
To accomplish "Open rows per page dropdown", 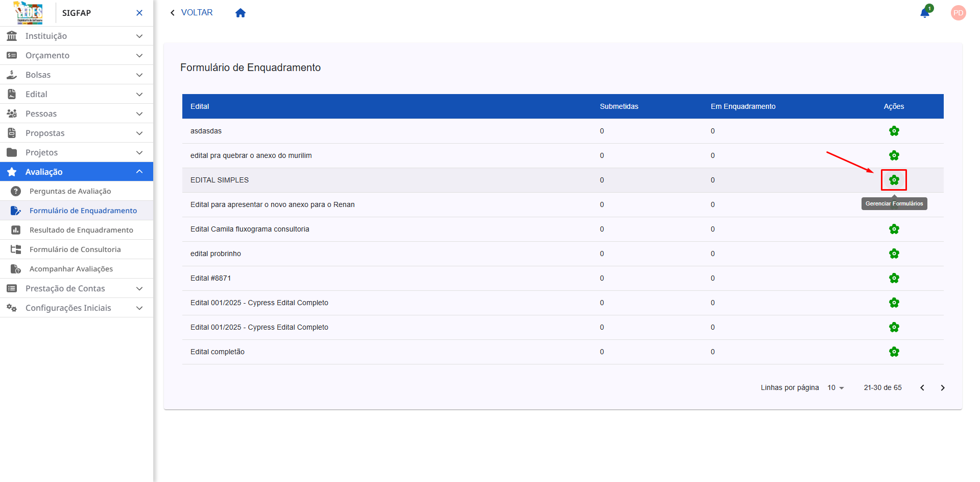I will (x=835, y=388).
